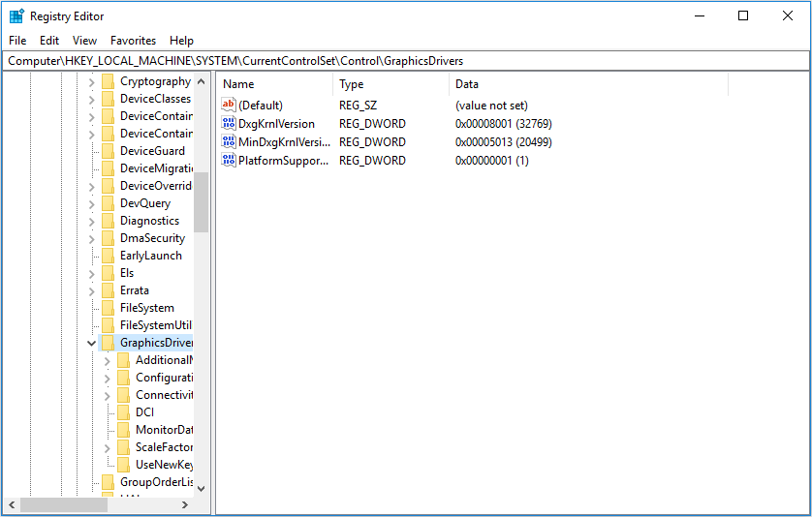Select the FileSystem folder icon
The height and width of the screenshot is (517, 812).
109,308
